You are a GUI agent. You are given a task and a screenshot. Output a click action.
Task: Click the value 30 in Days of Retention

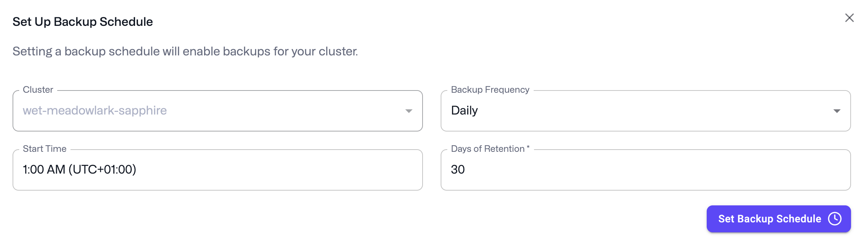[458, 170]
